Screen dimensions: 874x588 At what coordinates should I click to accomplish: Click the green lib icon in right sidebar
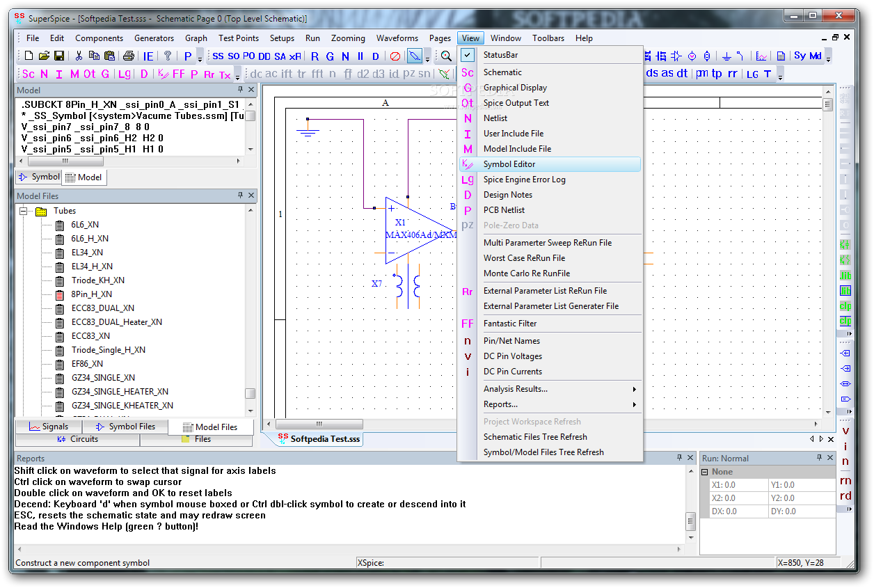[x=845, y=275]
